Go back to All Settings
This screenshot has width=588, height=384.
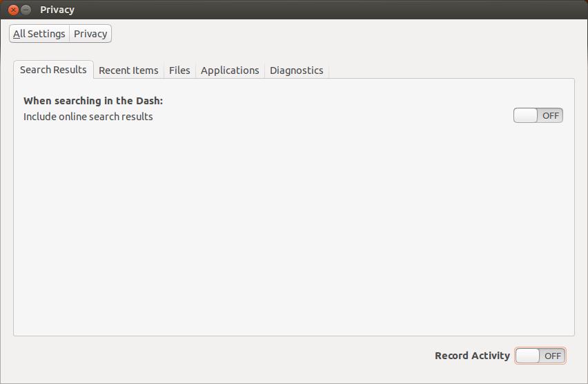pyautogui.click(x=39, y=33)
